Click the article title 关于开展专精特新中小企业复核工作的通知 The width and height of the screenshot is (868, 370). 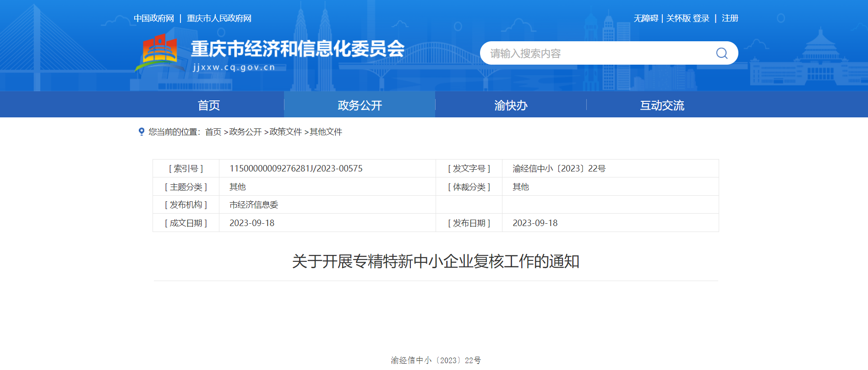(x=436, y=261)
